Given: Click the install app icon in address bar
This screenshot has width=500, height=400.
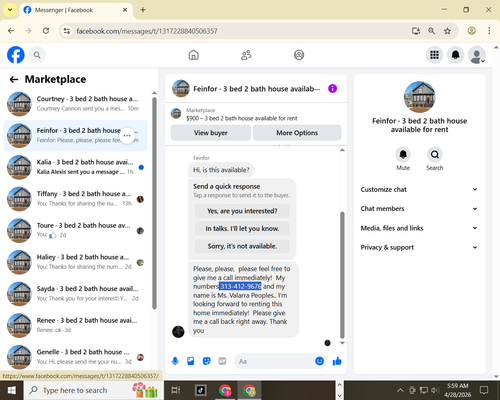Looking at the screenshot, I should [416, 31].
